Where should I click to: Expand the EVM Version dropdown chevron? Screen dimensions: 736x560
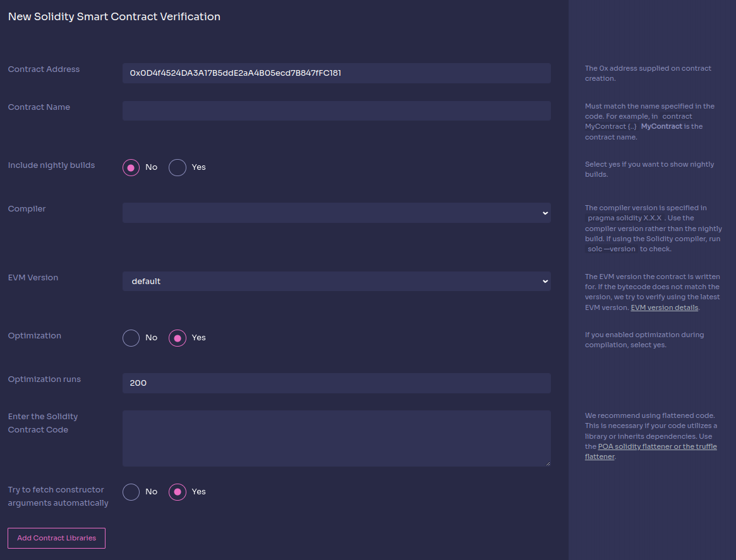tap(544, 281)
